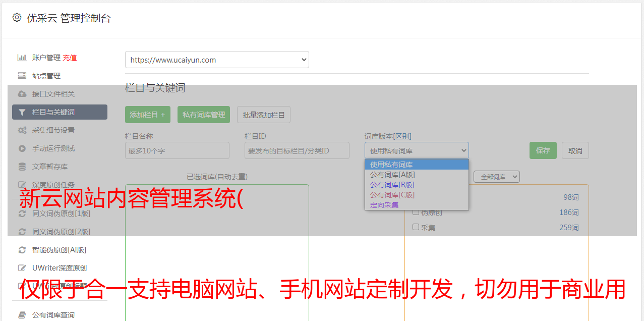The image size is (644, 321).
Task: Choose 定向采集 from the list
Action: [x=417, y=205]
